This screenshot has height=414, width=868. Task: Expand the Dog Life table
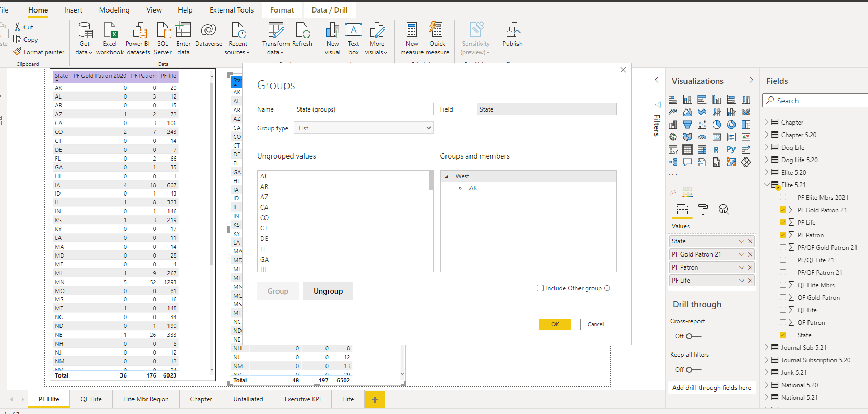tap(767, 147)
